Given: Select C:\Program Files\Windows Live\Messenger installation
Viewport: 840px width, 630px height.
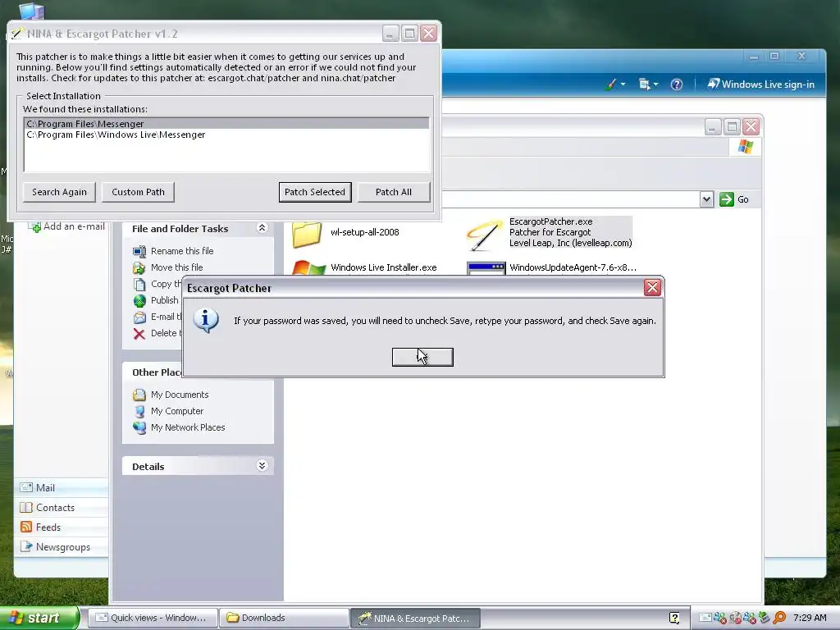Looking at the screenshot, I should (x=226, y=135).
